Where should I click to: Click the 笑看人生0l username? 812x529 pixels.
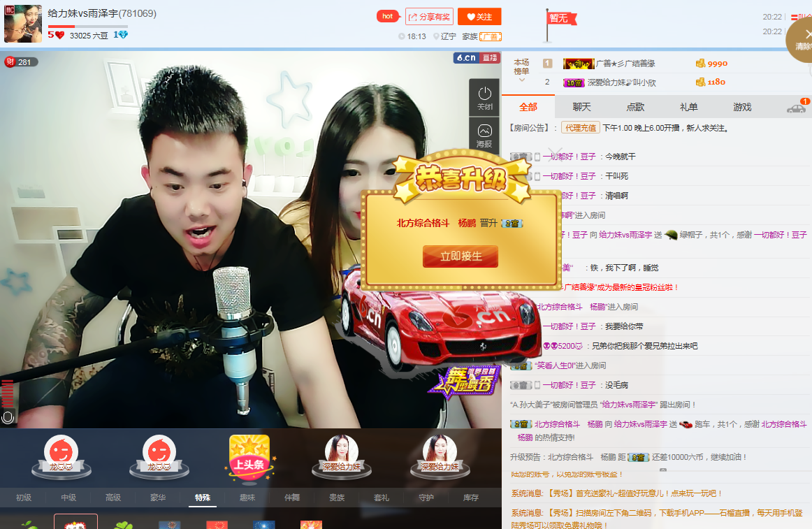pos(555,365)
